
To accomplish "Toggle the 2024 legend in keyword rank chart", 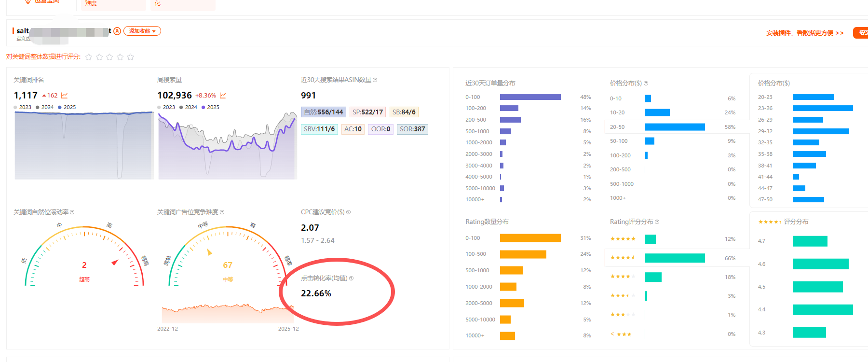I will tap(44, 107).
